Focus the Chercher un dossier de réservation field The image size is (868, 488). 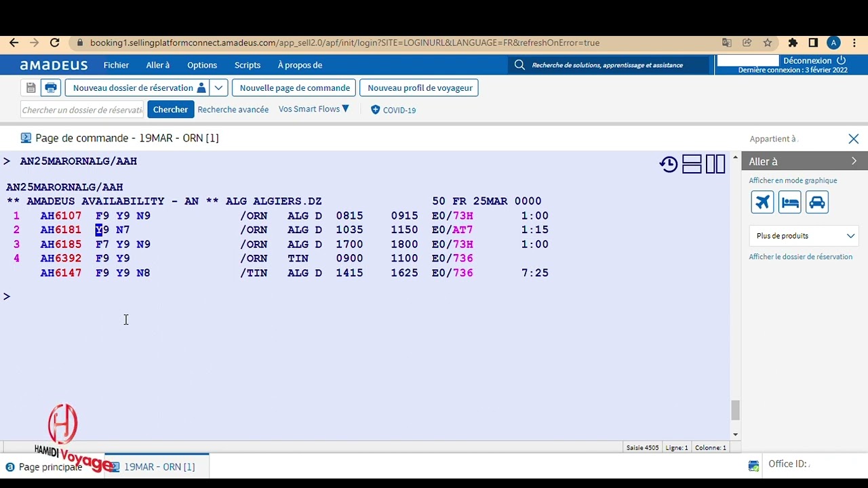click(x=82, y=109)
